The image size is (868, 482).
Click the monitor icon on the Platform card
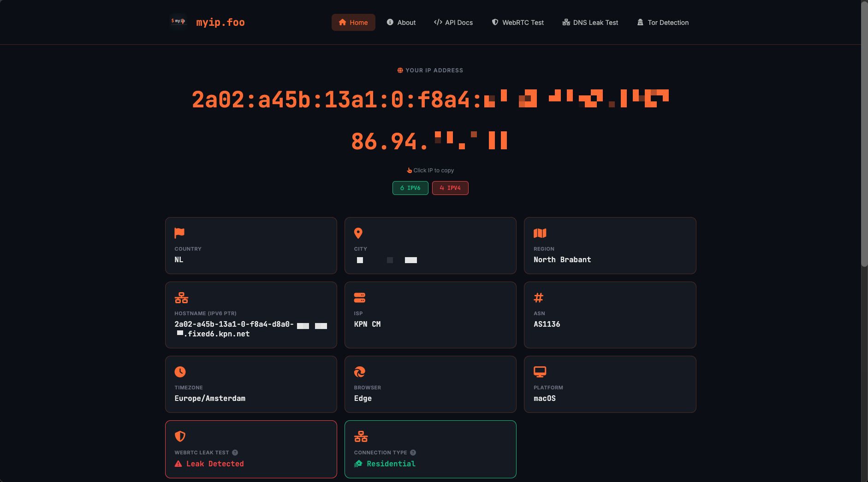pyautogui.click(x=539, y=371)
